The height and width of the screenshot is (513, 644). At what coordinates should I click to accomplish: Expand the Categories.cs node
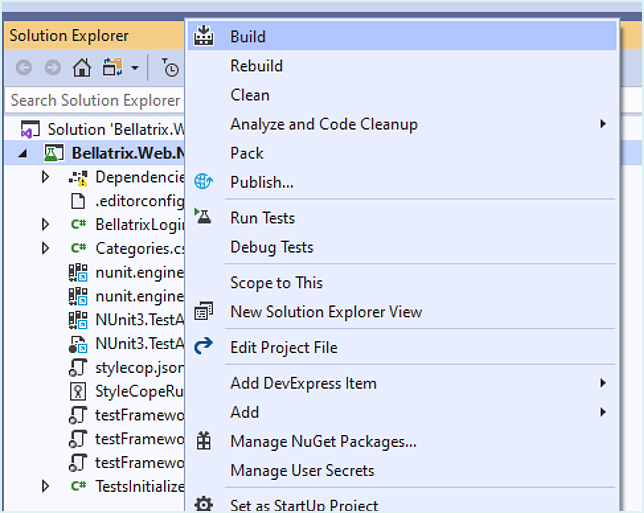pyautogui.click(x=46, y=248)
